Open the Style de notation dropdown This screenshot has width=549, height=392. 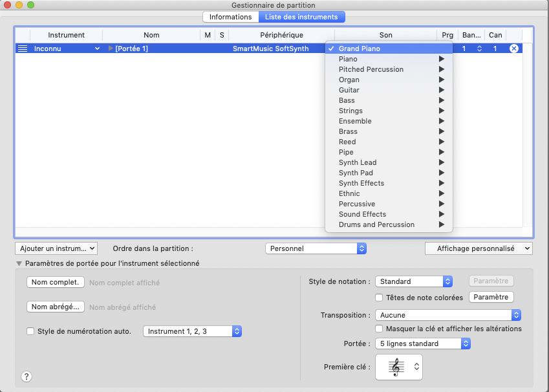coord(414,281)
